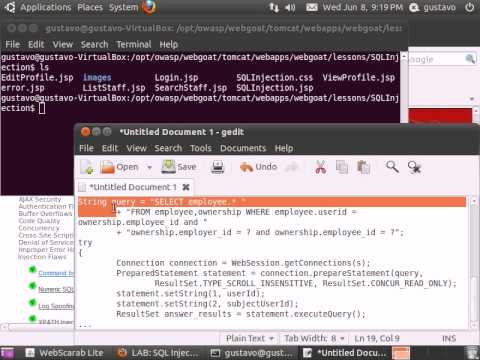Click the power shutdown icon
This screenshot has height=360, width=480.
[x=469, y=7]
